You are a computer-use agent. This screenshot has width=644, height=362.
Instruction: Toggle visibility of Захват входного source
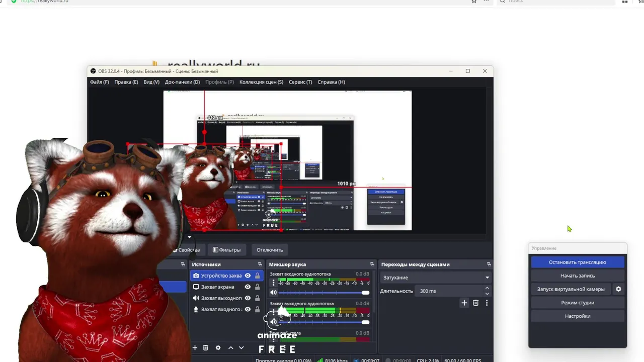248,309
